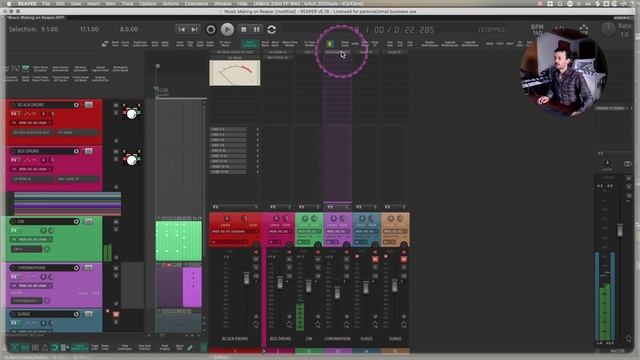Toggle the transport Repeat loop button
Viewport: 640px width, 360px height.
[271, 29]
